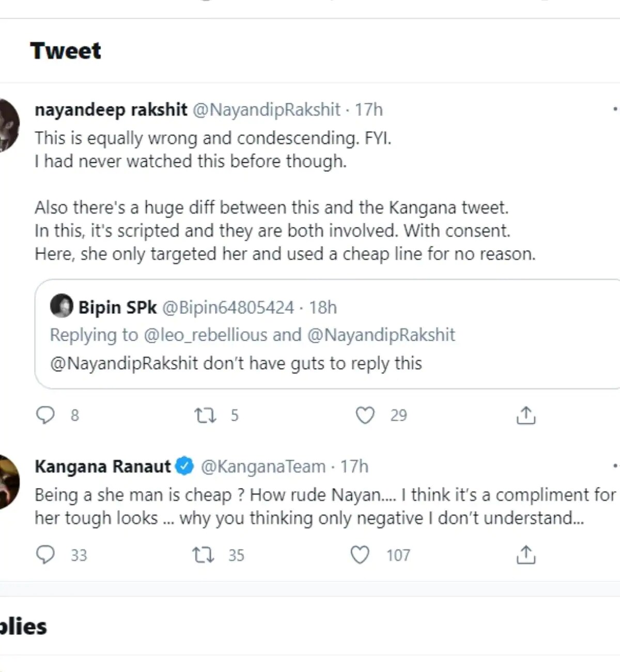Open the quoted Bipin SPk tweet

coord(331,363)
